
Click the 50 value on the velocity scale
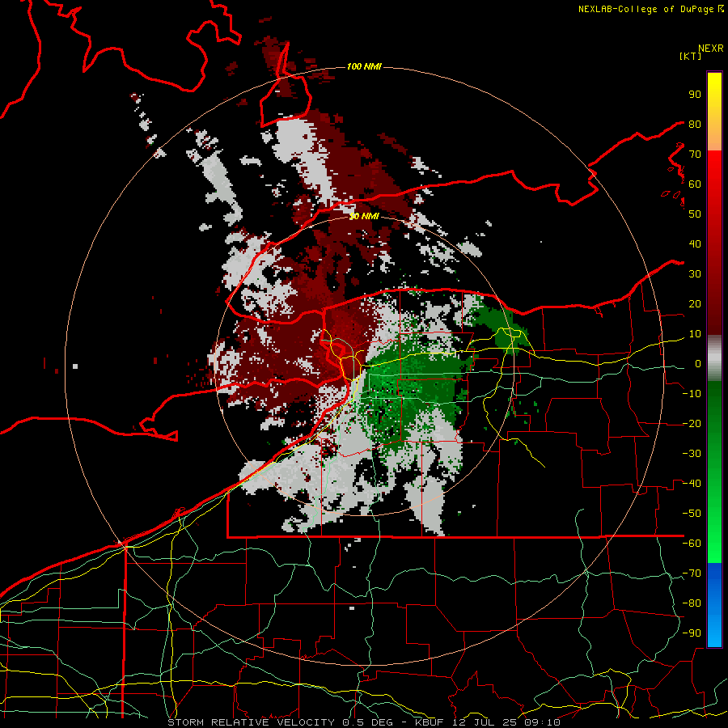tap(695, 214)
